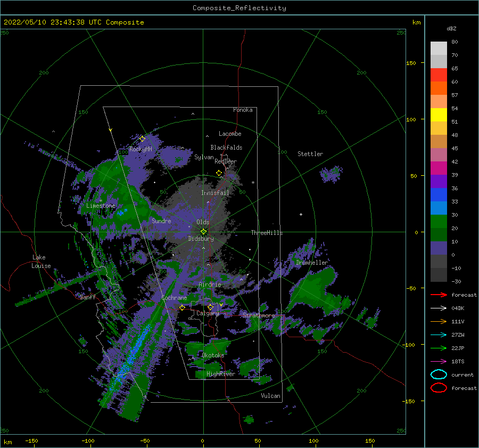The width and height of the screenshot is (479, 448).
Task: Click the ThreeHills city label
Action: click(267, 233)
